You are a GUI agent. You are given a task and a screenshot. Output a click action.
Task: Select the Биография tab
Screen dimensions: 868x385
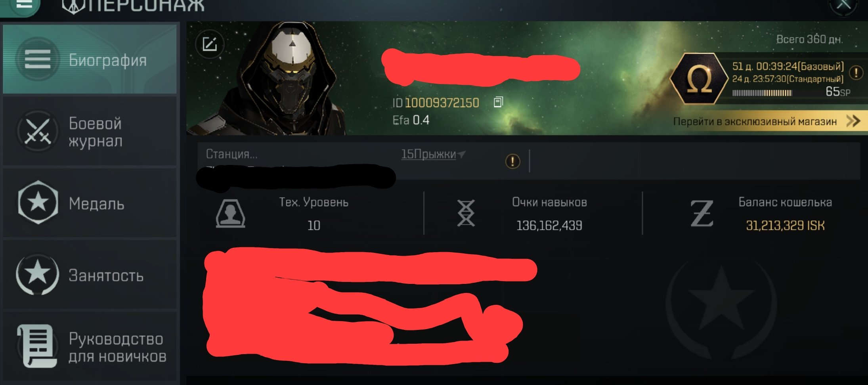[90, 59]
